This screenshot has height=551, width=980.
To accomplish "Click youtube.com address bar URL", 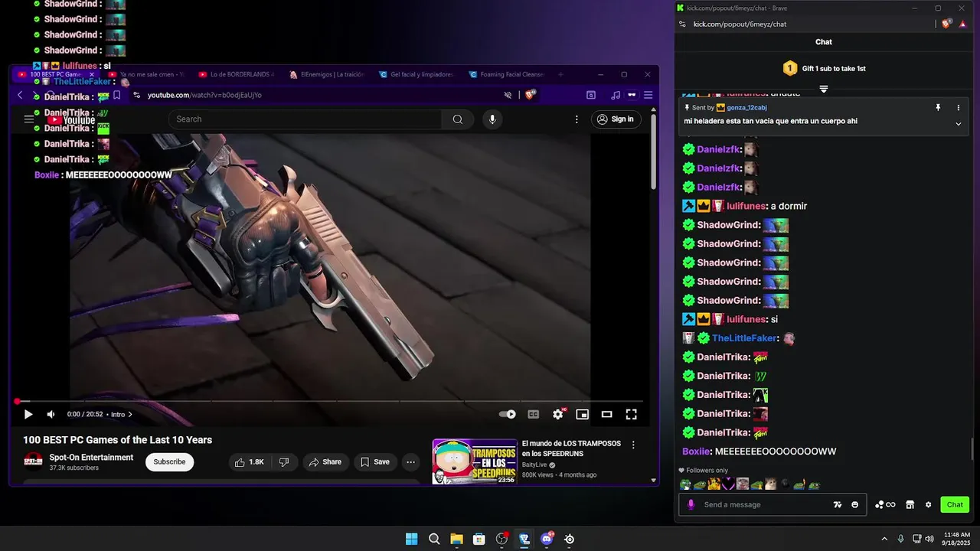I will (x=204, y=95).
